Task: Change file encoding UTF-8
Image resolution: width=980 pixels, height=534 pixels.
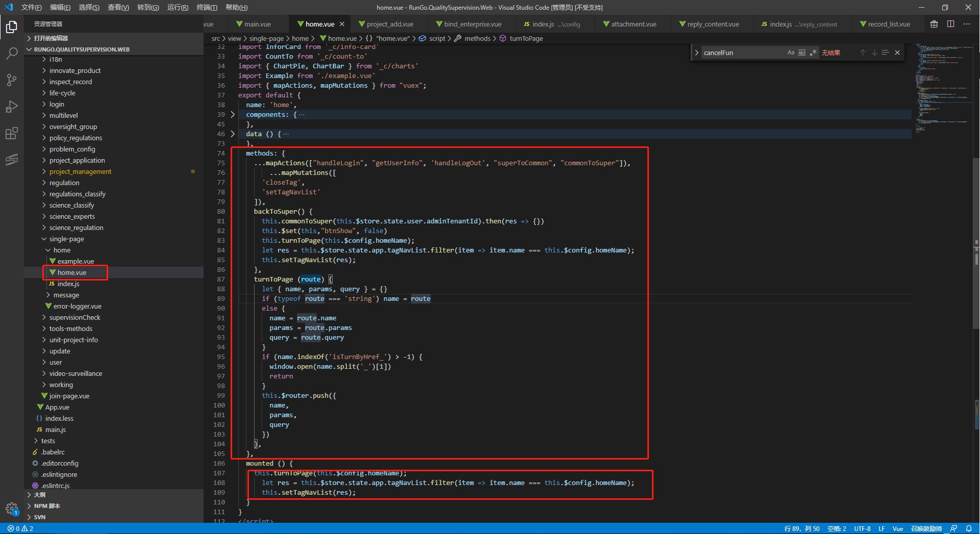Action: tap(862, 528)
